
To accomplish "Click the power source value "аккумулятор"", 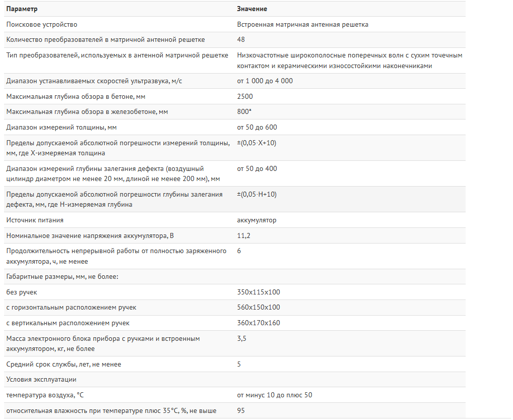I will pyautogui.click(x=256, y=220).
